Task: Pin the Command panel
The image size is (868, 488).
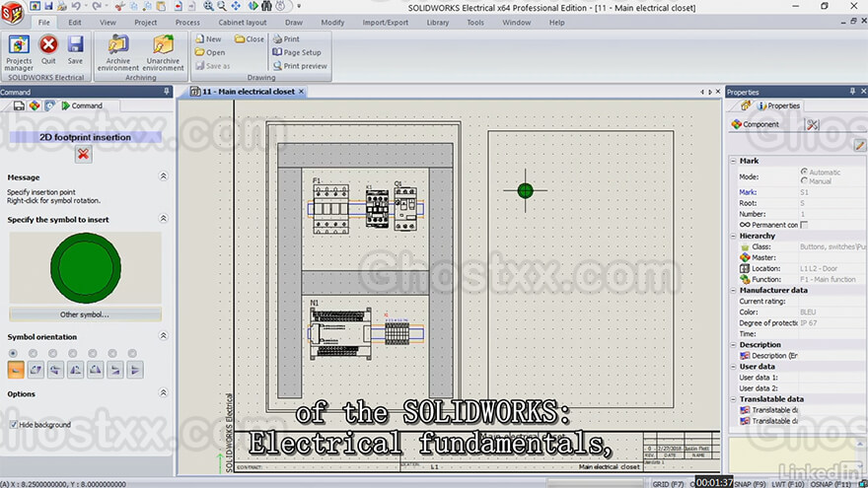Action: click(x=166, y=92)
